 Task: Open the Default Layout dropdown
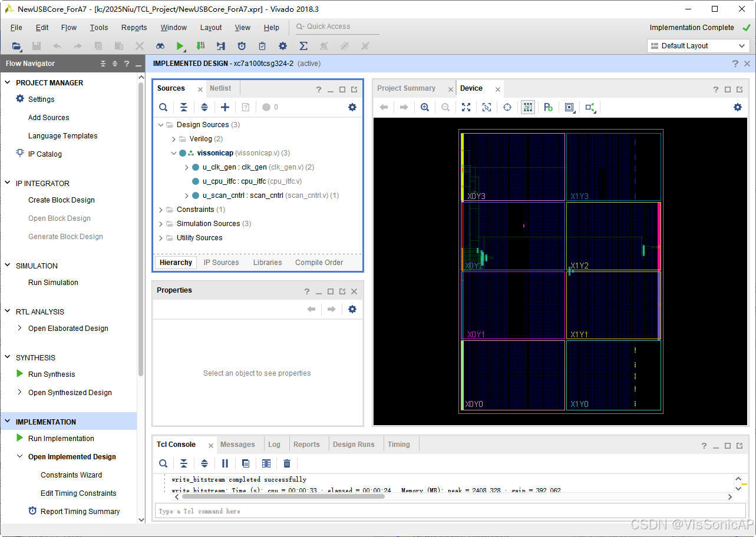698,46
